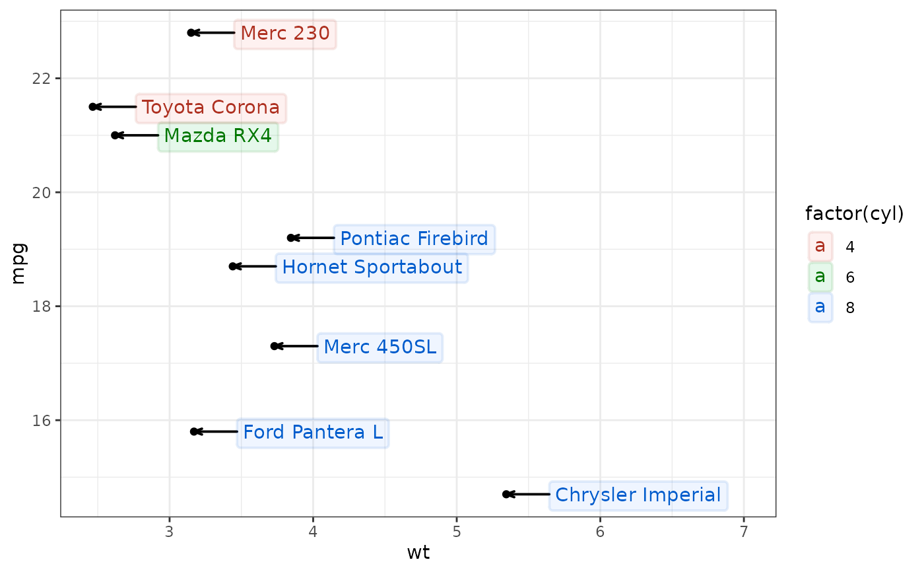This screenshot has height=572, width=924.
Task: Click the data point for Ford Pantera L
Action: click(194, 431)
